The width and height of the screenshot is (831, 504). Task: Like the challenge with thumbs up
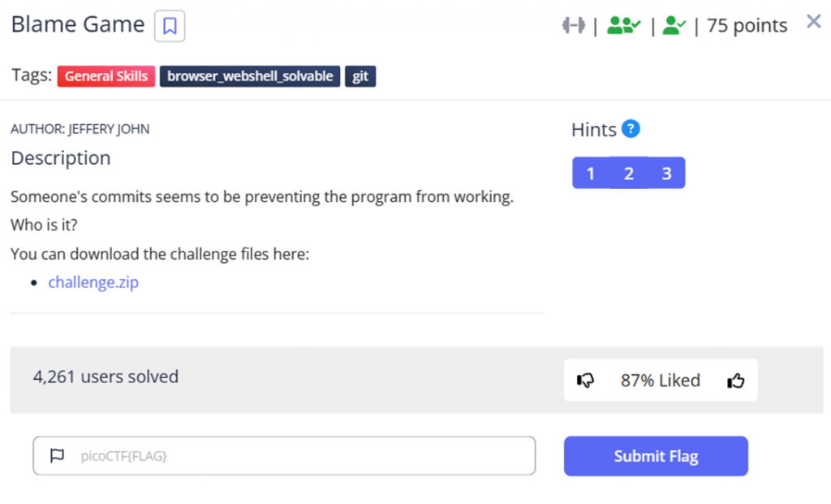tap(735, 380)
